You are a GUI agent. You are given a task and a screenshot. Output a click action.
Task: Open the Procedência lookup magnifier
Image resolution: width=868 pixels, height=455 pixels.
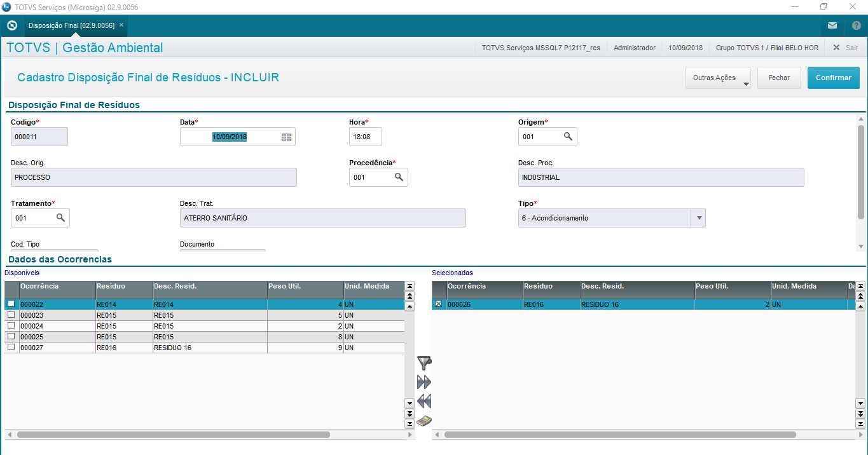tap(399, 177)
